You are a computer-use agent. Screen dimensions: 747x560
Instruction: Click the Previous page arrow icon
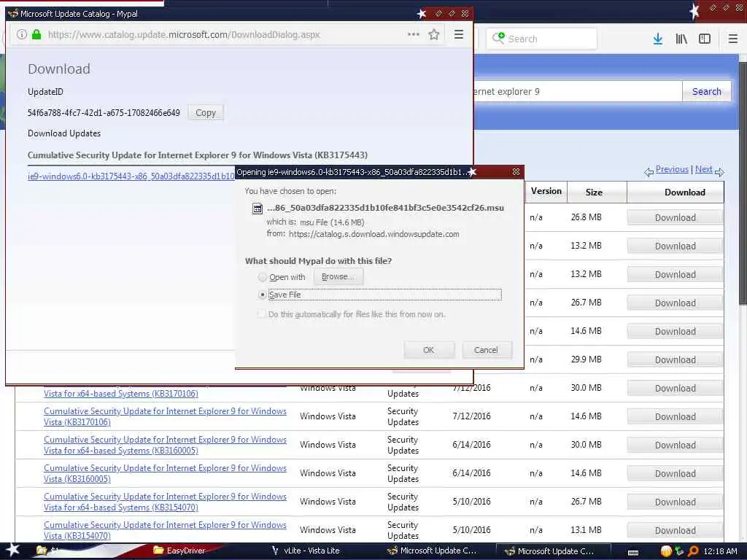(649, 172)
